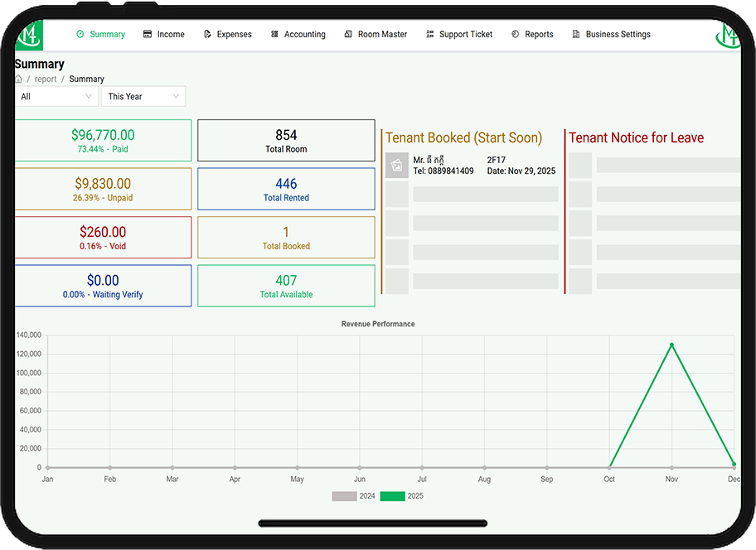Screen dimensions: 756x550
Task: Open the Total Rented card
Action: point(286,189)
